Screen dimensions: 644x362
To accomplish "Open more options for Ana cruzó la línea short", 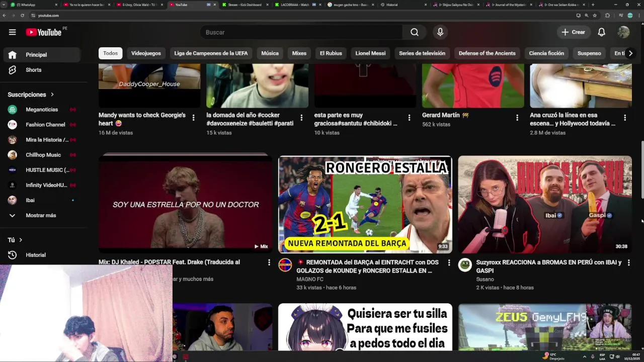I will (625, 118).
